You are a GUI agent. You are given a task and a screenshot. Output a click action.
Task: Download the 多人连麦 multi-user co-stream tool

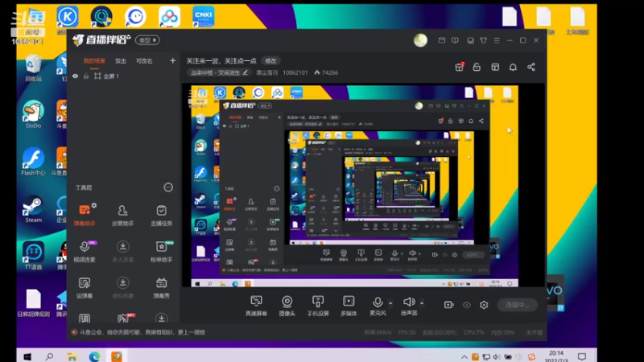(x=122, y=251)
